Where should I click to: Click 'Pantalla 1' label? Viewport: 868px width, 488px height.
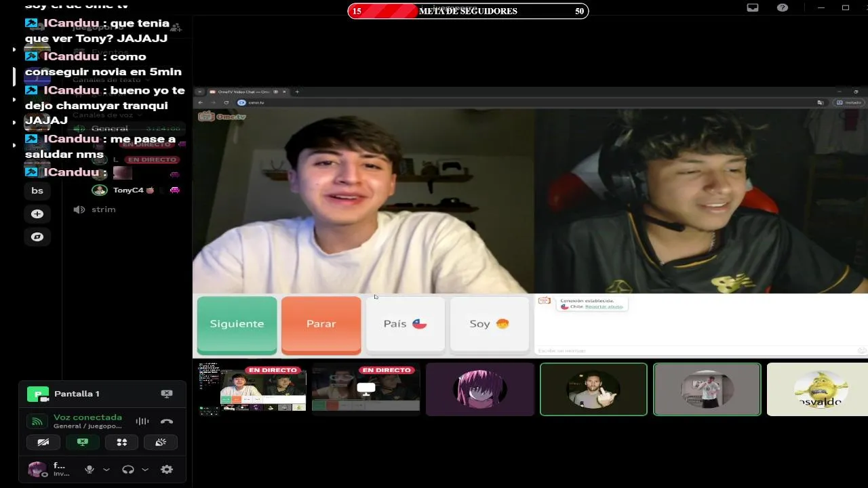point(77,394)
